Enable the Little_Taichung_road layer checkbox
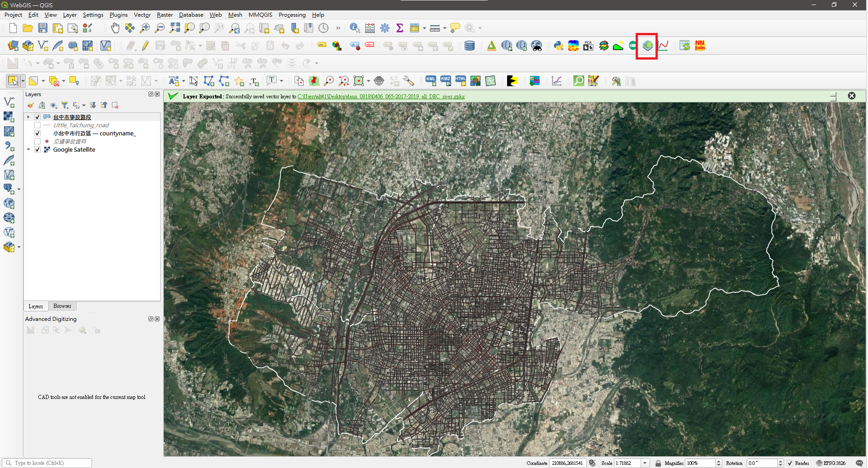This screenshot has height=468, width=868. pyautogui.click(x=37, y=125)
